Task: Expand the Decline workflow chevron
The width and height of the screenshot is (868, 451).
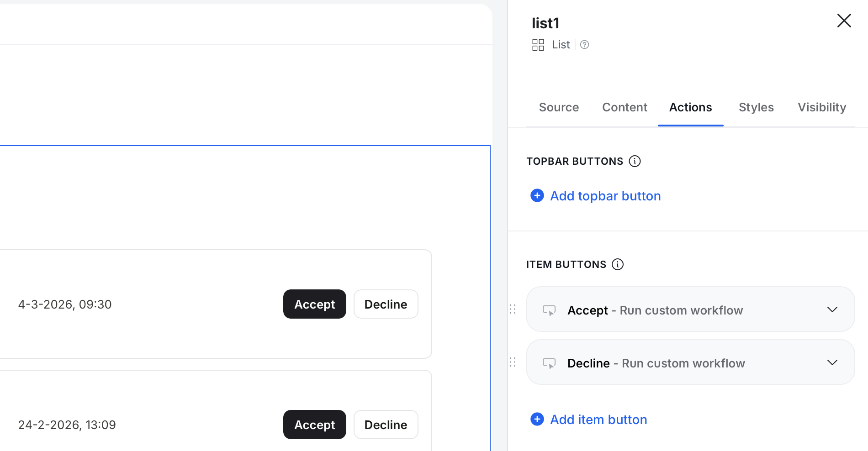Action: pyautogui.click(x=832, y=362)
